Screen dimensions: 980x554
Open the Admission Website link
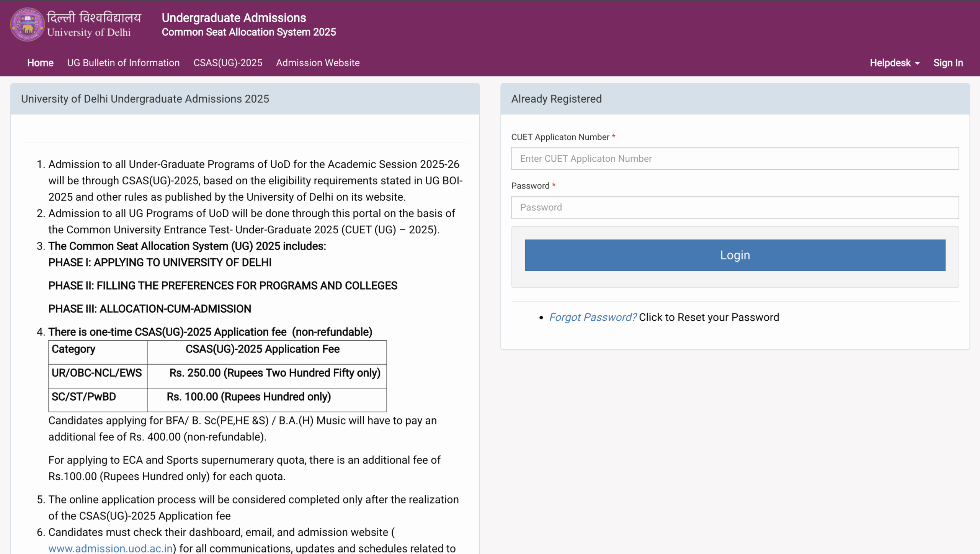318,63
